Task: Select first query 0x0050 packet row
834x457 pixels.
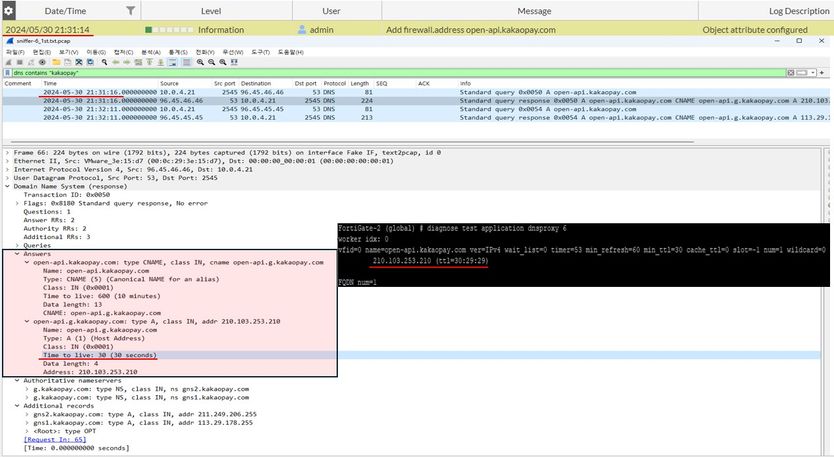Action: tap(416, 92)
